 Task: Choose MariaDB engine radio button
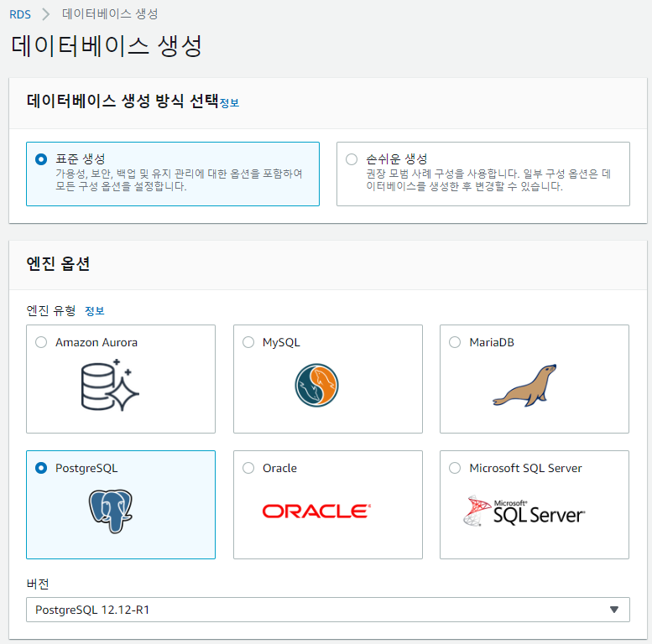click(455, 342)
